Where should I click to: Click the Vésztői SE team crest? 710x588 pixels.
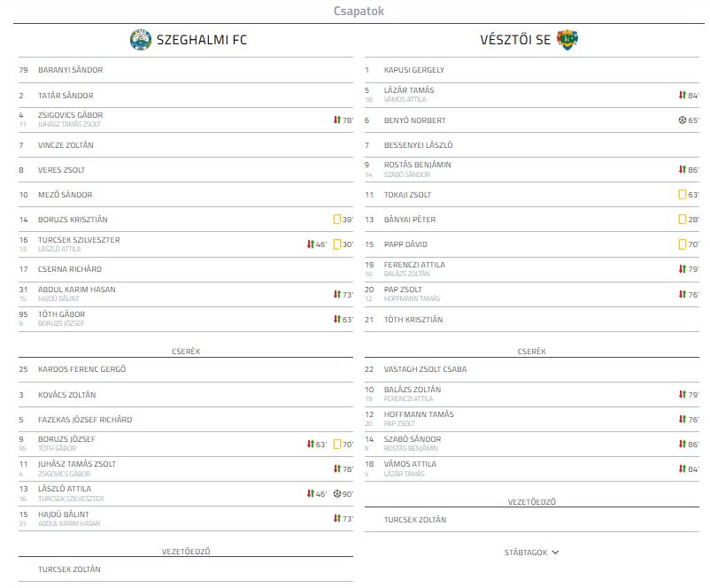pyautogui.click(x=567, y=40)
